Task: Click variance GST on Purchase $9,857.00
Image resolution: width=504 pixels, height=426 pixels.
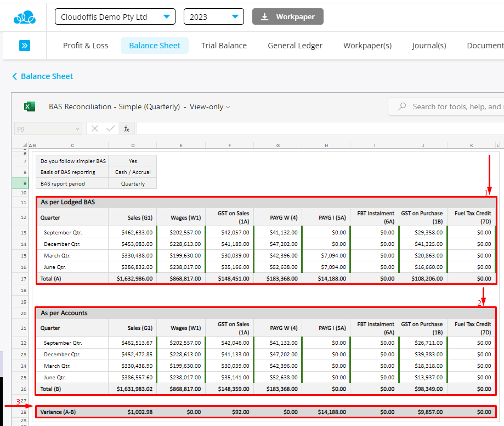Action: pyautogui.click(x=423, y=412)
